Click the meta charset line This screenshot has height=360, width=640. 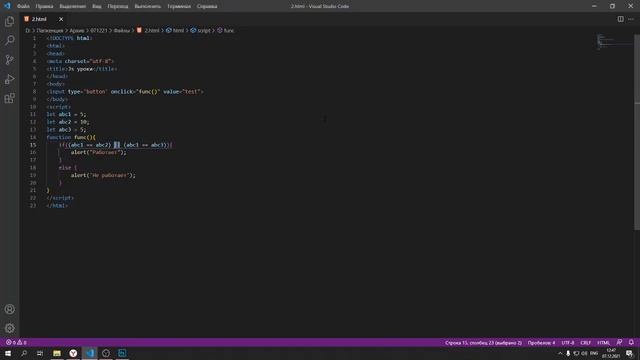pos(80,61)
